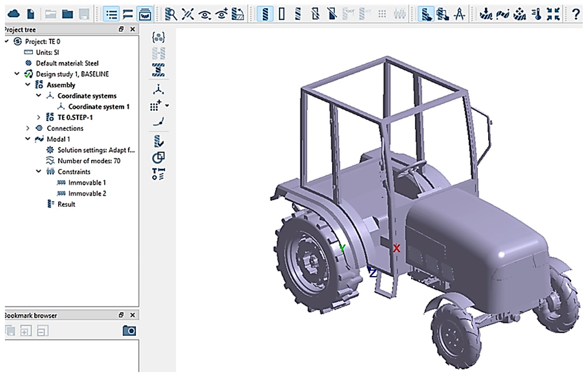The width and height of the screenshot is (588, 376).
Task: Open the Help question mark icon
Action: (576, 14)
